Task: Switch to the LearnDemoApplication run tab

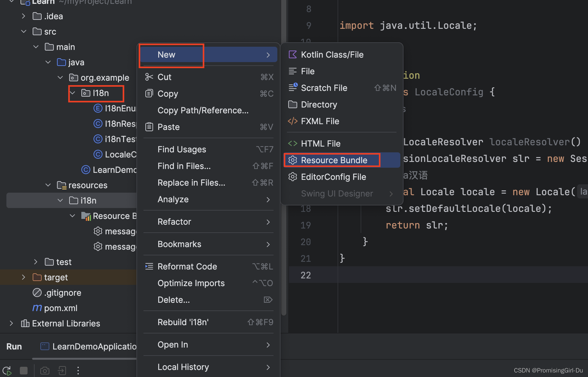Action: pos(89,347)
